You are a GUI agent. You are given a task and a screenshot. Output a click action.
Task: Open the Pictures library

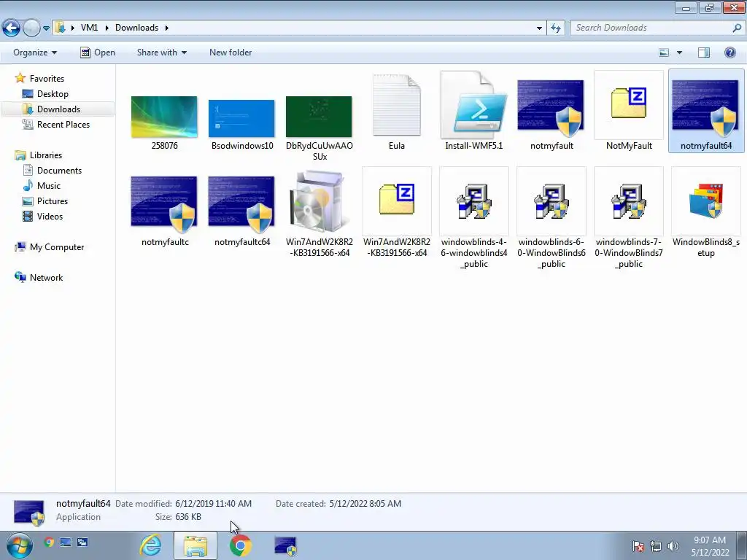(53, 201)
